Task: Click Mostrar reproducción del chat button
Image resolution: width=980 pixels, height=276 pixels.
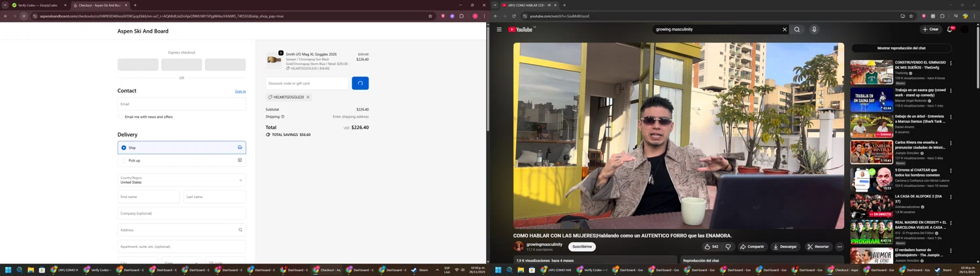Action: [x=901, y=48]
